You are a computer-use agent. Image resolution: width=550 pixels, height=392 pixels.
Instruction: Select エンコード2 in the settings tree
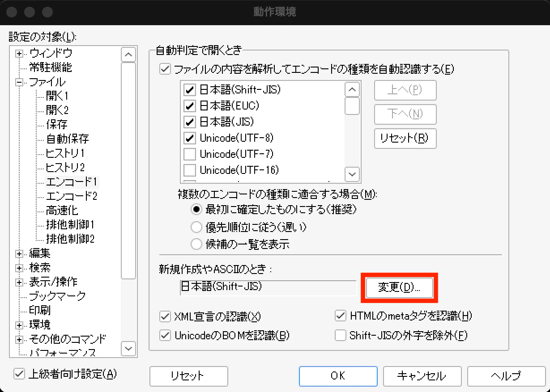tap(72, 196)
